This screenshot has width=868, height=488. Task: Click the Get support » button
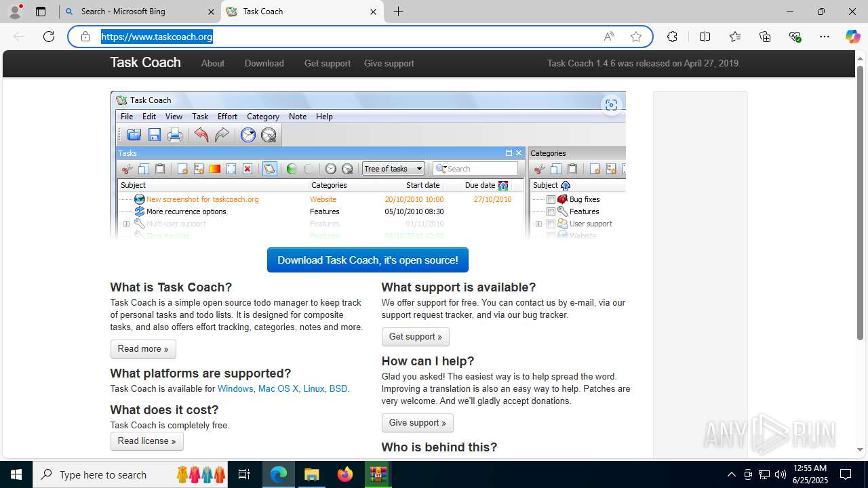point(415,337)
